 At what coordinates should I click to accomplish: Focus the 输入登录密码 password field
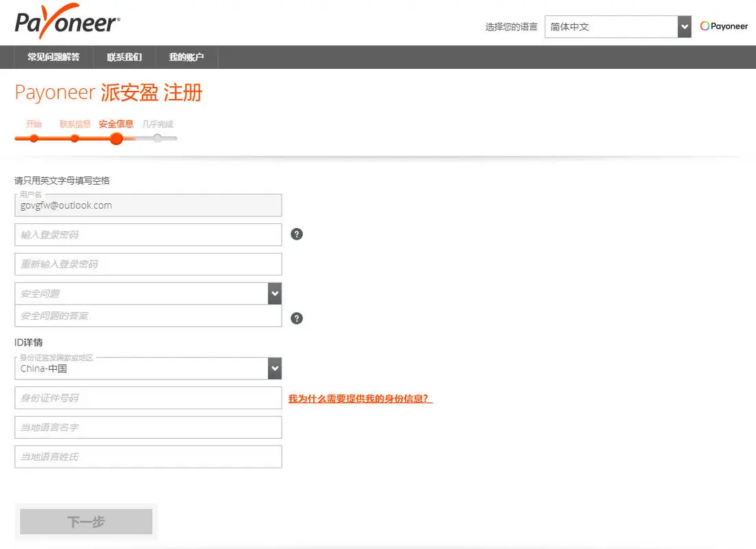click(148, 235)
